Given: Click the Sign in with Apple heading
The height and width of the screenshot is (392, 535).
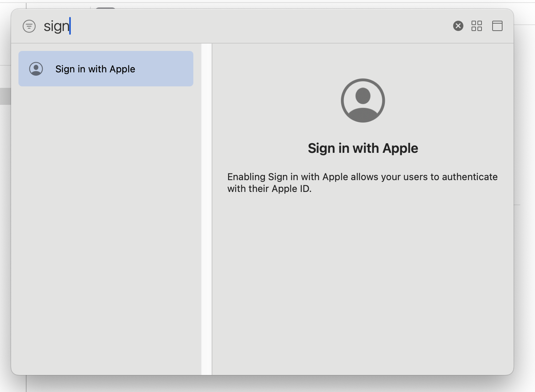Looking at the screenshot, I should point(363,148).
